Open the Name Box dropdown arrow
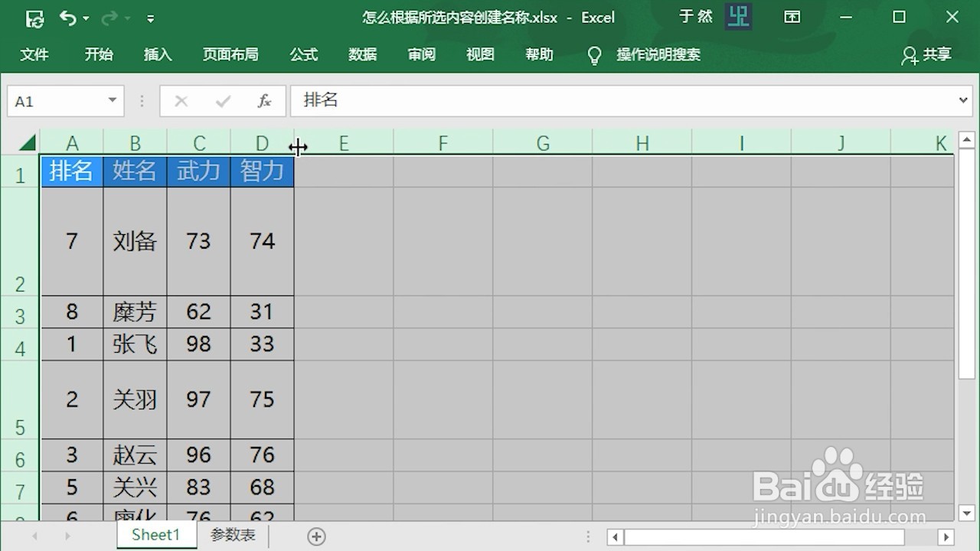Viewport: 980px width, 551px height. [112, 100]
